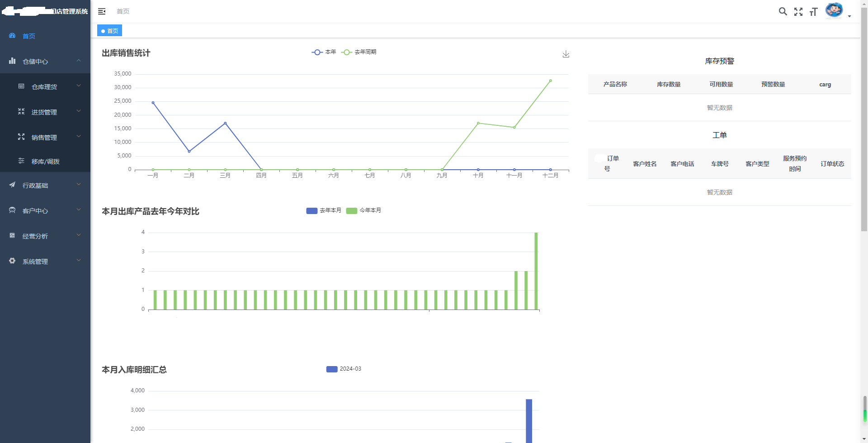
Task: Open the font size setting icon
Action: pos(813,12)
